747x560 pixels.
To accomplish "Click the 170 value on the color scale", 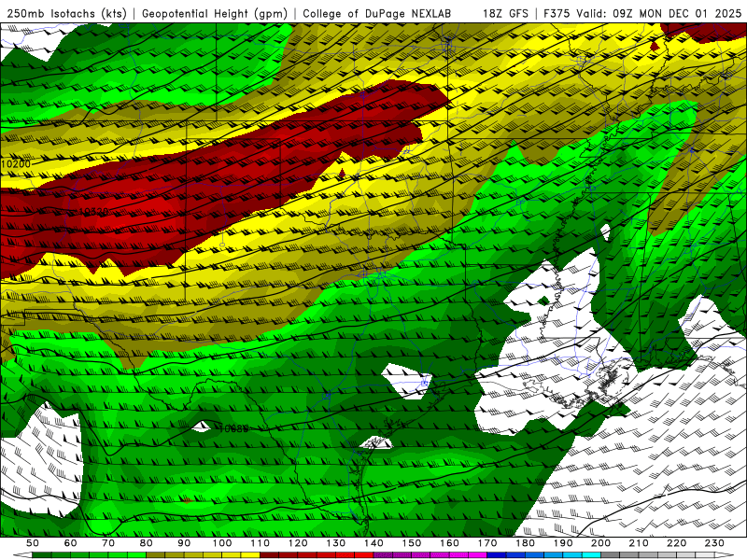I will click(487, 543).
